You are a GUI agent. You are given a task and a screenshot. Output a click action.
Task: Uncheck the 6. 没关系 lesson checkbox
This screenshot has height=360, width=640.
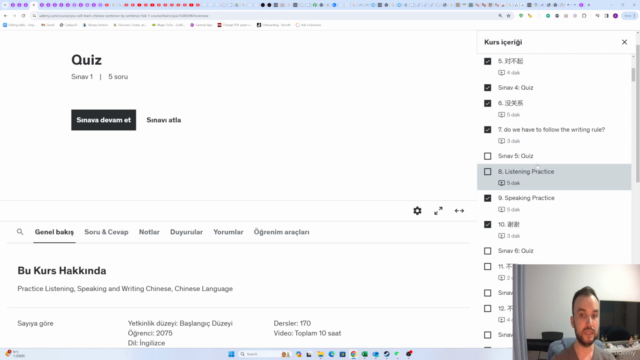click(487, 103)
